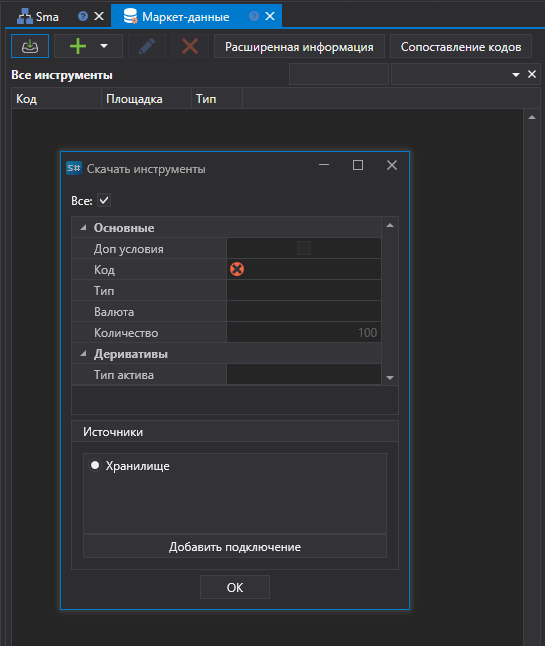Select the Хранилище radio option
Screen dimensions: 545x646
(95, 465)
